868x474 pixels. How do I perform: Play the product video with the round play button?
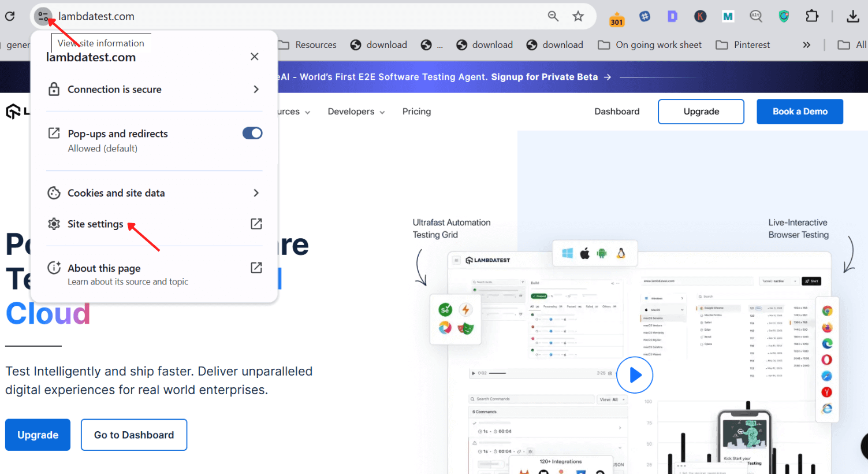pos(635,375)
